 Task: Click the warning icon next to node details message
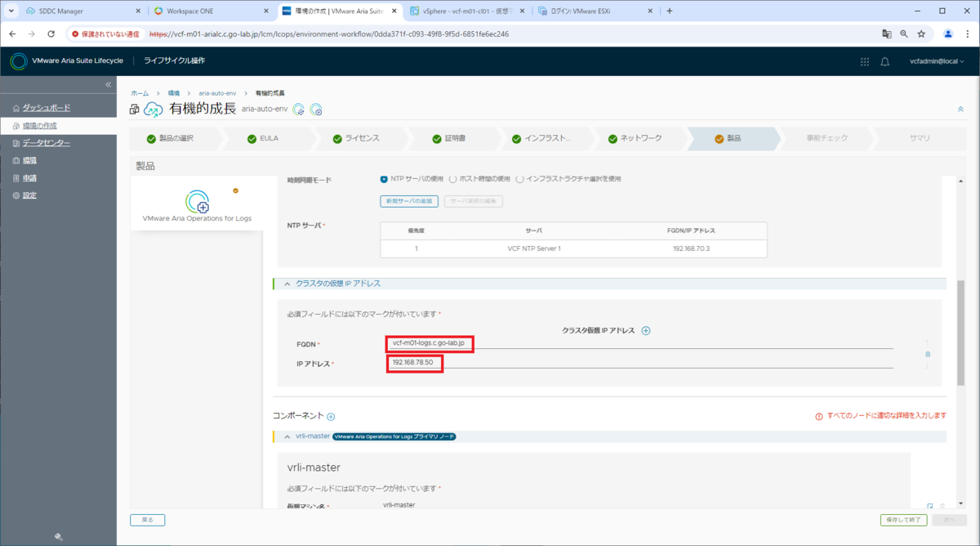pyautogui.click(x=819, y=416)
